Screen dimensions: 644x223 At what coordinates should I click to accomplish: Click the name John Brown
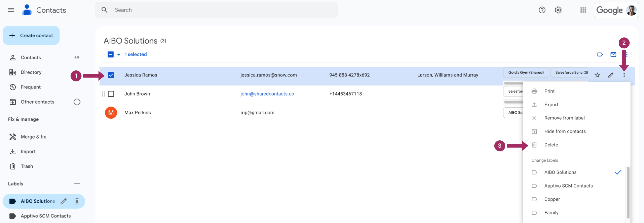point(137,94)
